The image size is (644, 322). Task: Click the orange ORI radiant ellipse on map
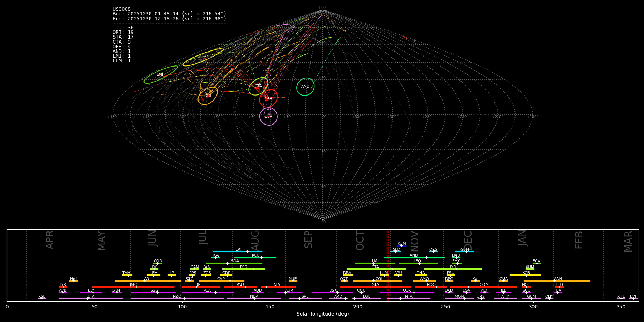(208, 96)
